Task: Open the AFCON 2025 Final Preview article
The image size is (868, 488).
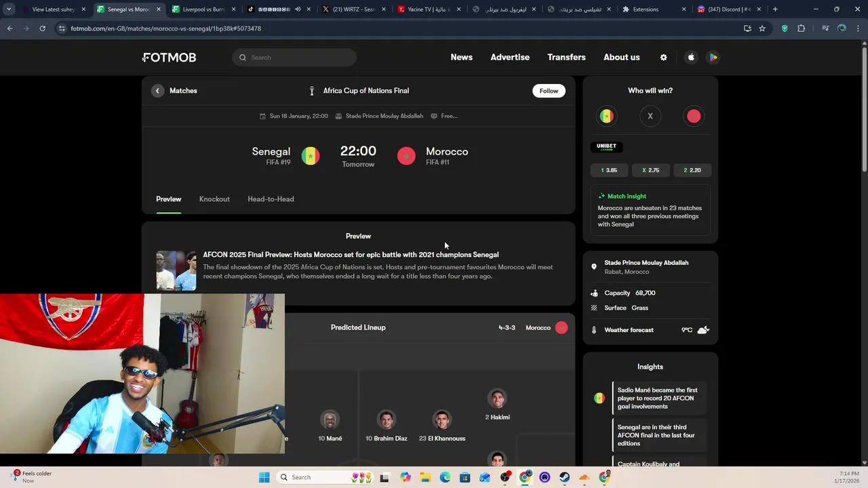Action: 351,255
